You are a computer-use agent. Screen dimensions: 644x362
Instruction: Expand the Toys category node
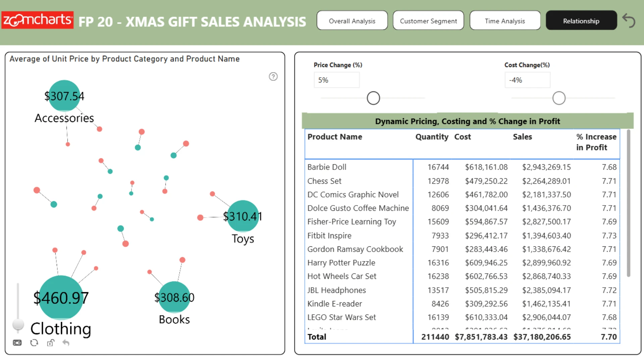pos(243,216)
